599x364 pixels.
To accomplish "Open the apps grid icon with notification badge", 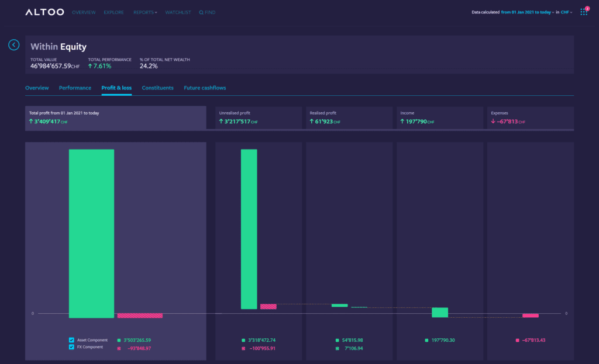I will (583, 12).
